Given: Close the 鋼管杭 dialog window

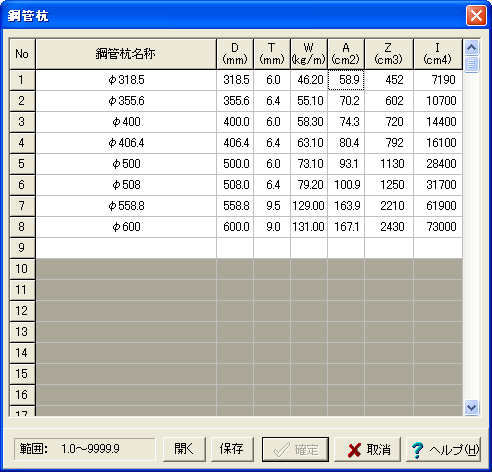Looking at the screenshot, I should (476, 15).
